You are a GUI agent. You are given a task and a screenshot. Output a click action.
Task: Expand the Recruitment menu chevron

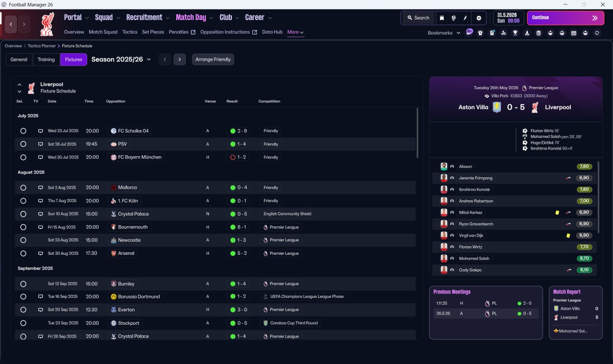pyautogui.click(x=168, y=18)
